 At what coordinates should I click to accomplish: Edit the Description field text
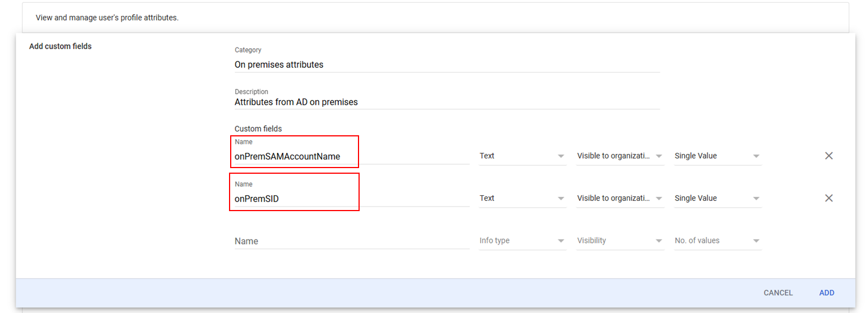[447, 102]
